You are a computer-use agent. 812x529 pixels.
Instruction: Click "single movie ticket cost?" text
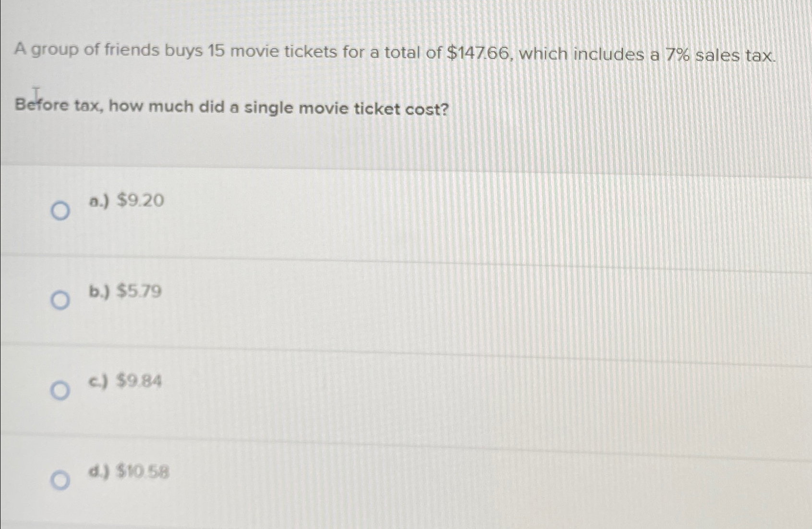click(x=346, y=109)
